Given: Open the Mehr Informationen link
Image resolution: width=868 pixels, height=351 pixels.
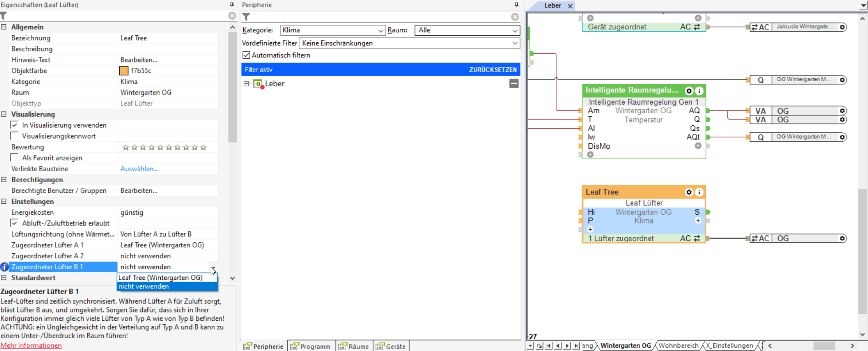Looking at the screenshot, I should coord(31,345).
